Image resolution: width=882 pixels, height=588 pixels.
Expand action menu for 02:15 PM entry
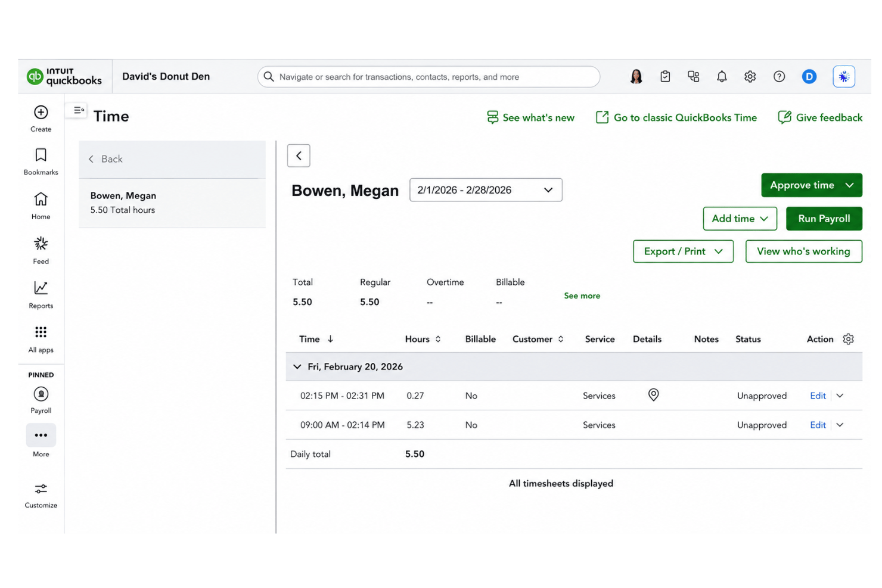[x=840, y=396]
